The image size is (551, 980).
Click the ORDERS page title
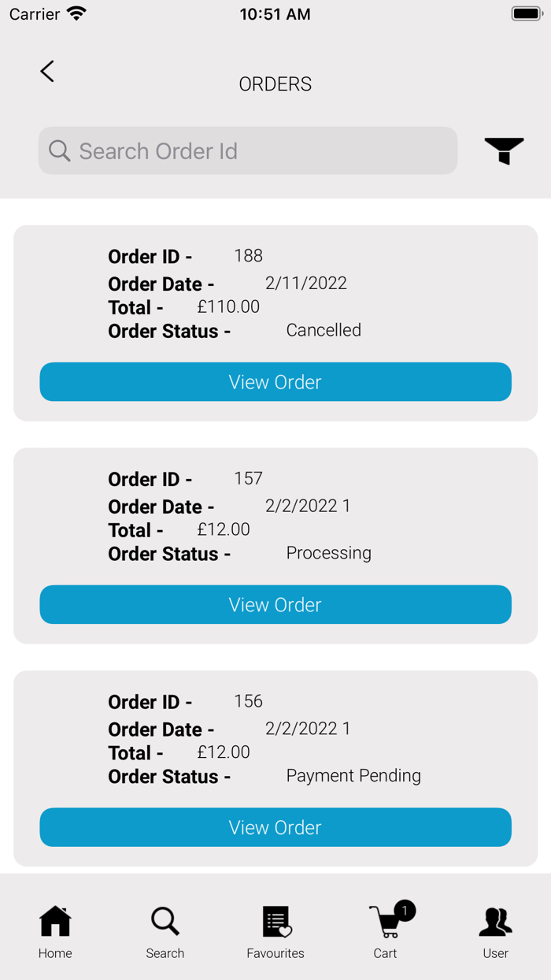tap(275, 84)
